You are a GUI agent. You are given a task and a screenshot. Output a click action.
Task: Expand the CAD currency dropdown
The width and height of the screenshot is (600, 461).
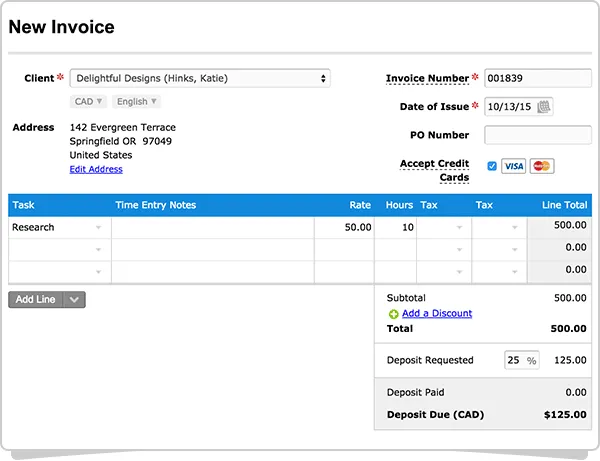88,101
